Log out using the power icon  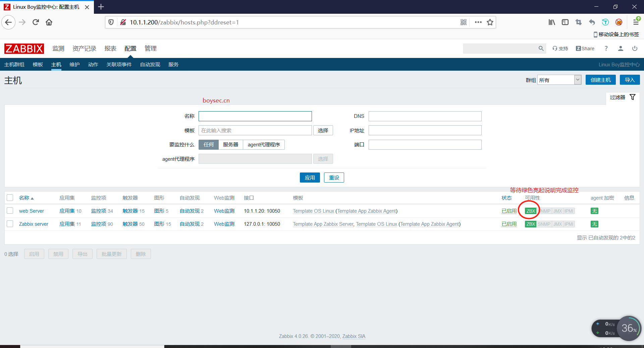click(x=635, y=49)
